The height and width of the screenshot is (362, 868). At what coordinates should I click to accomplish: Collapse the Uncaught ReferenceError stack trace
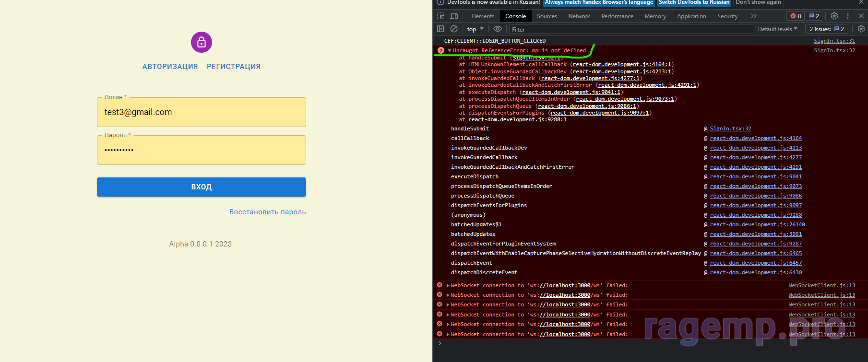[450, 50]
